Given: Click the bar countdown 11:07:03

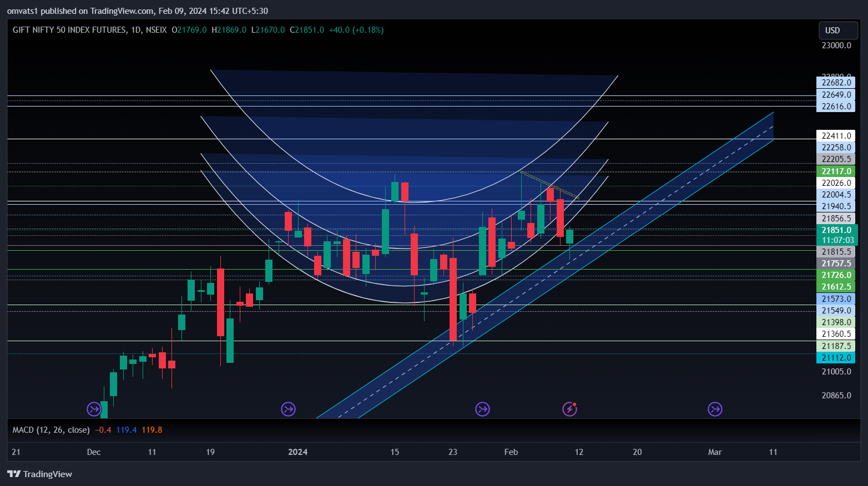Looking at the screenshot, I should tap(837, 240).
